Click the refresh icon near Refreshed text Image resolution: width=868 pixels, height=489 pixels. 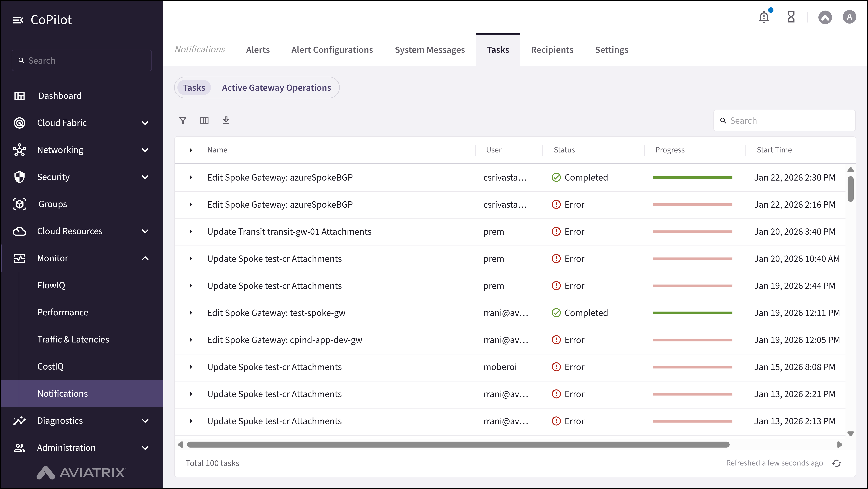837,463
